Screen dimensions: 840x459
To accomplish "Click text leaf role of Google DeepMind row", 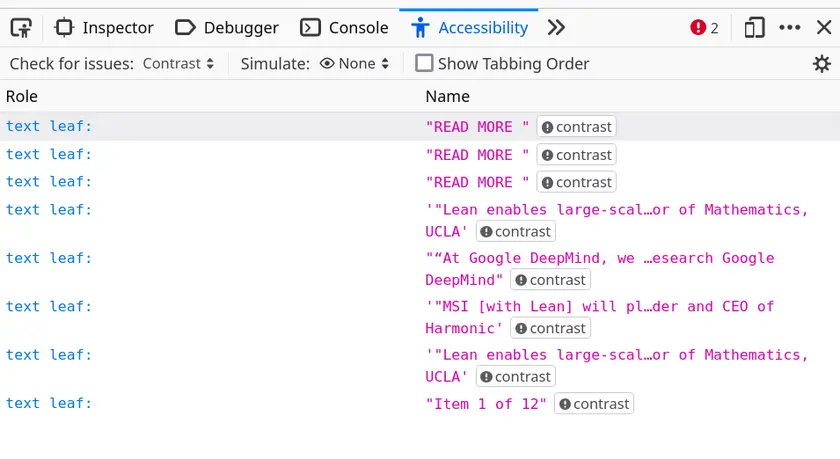I will (49, 258).
